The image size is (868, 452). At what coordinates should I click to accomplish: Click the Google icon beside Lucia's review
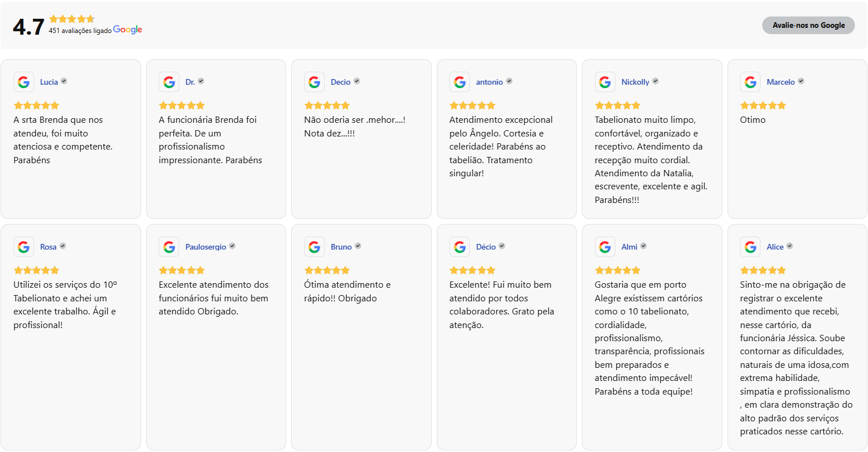pyautogui.click(x=24, y=82)
